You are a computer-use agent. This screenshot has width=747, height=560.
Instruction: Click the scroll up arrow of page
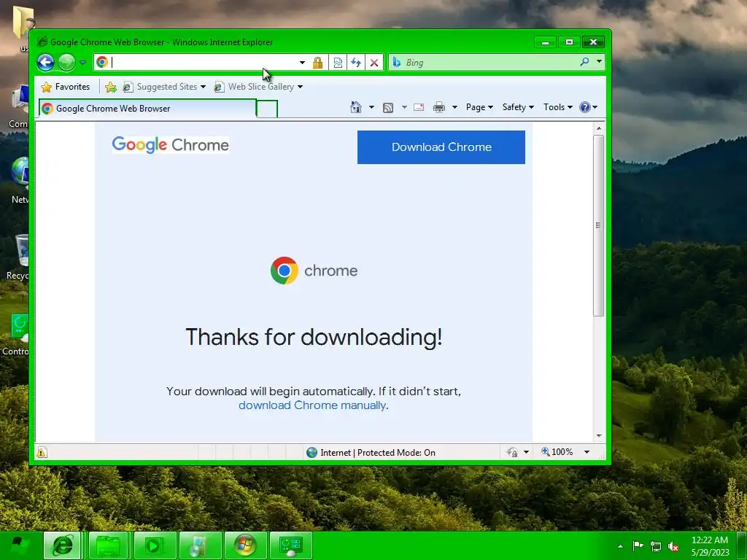[599, 128]
